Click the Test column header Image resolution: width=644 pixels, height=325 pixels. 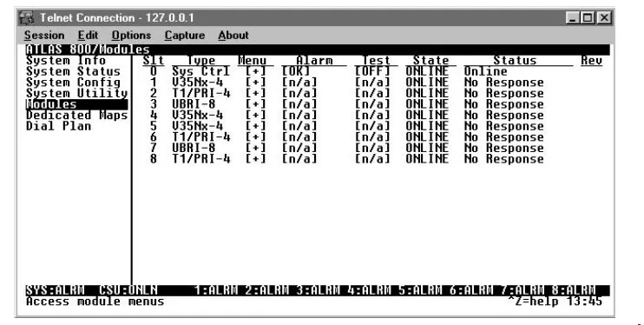pos(376,61)
